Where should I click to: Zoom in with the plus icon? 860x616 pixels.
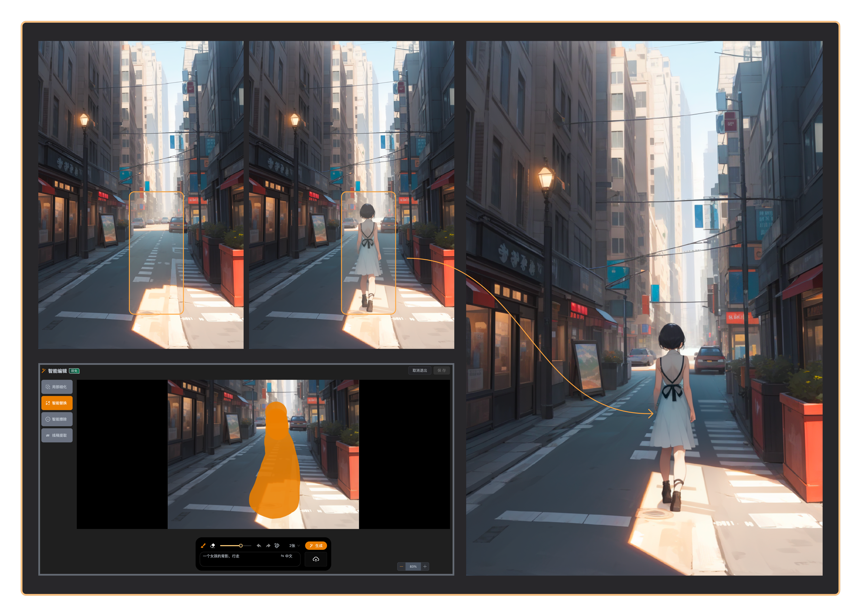425,566
